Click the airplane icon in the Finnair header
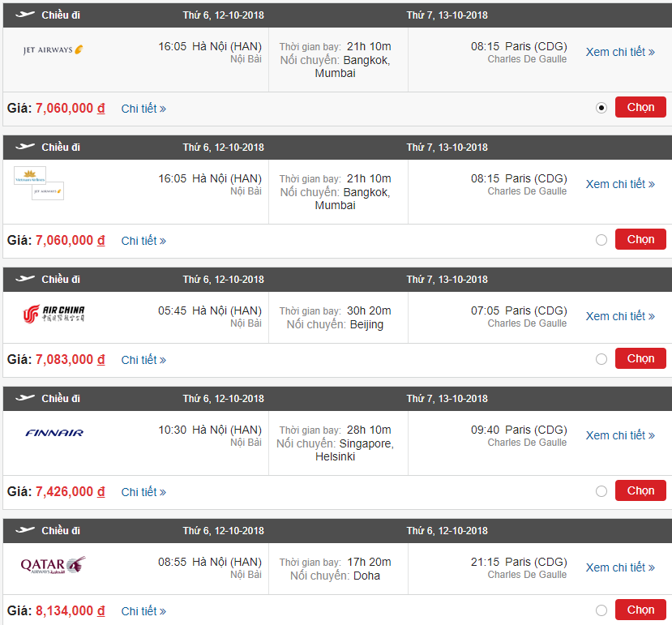Viewport: 672px width, 625px height. click(25, 398)
